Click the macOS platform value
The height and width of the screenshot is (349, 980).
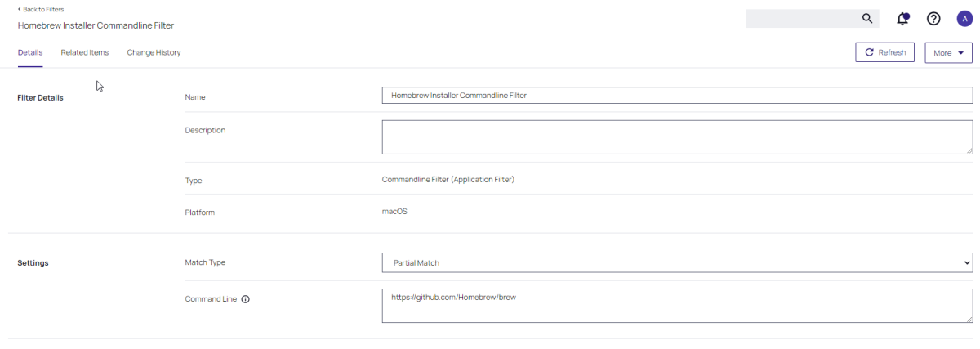tap(394, 212)
